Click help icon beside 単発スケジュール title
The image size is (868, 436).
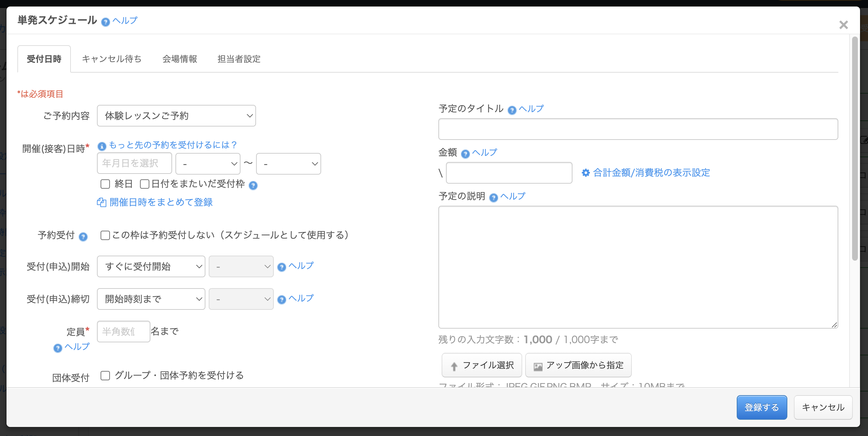click(105, 22)
